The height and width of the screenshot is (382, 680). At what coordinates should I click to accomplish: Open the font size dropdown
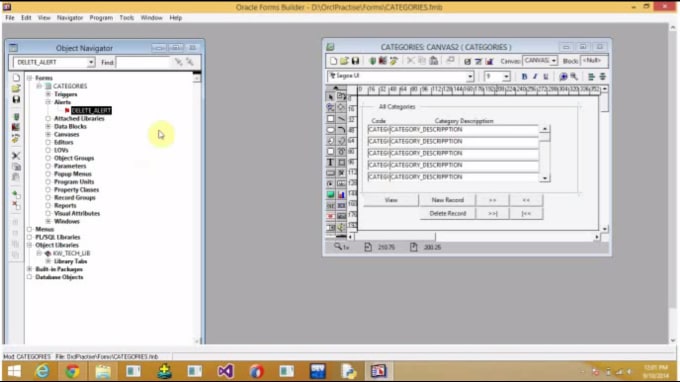pyautogui.click(x=506, y=77)
